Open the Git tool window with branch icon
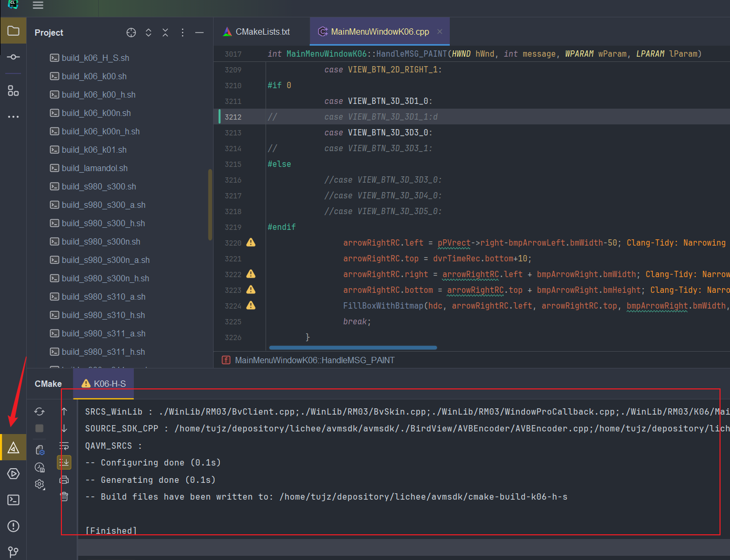 pyautogui.click(x=13, y=552)
